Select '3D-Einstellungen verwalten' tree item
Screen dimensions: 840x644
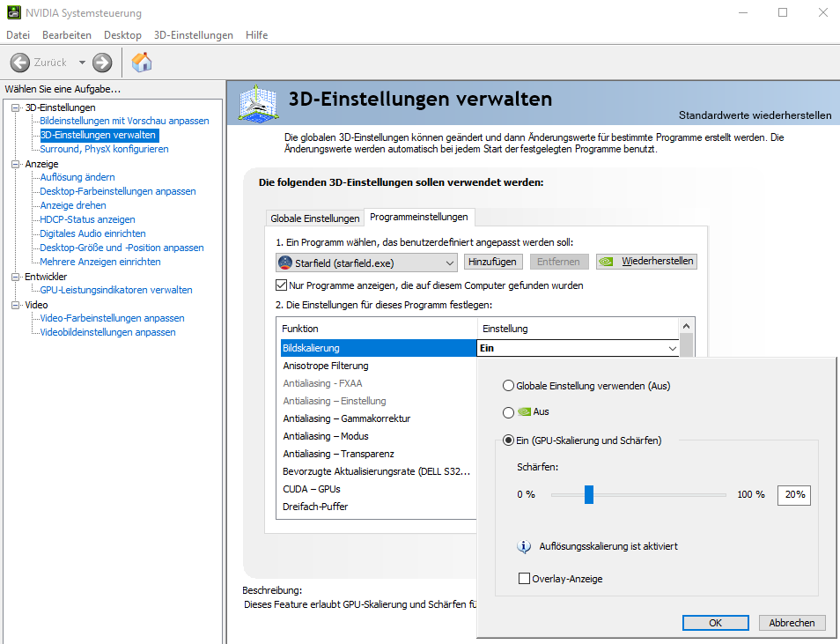[99, 135]
